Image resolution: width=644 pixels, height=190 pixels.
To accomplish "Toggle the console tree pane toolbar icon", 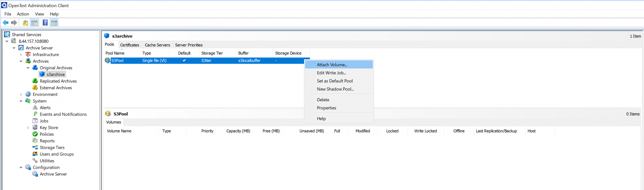I will coord(34,23).
